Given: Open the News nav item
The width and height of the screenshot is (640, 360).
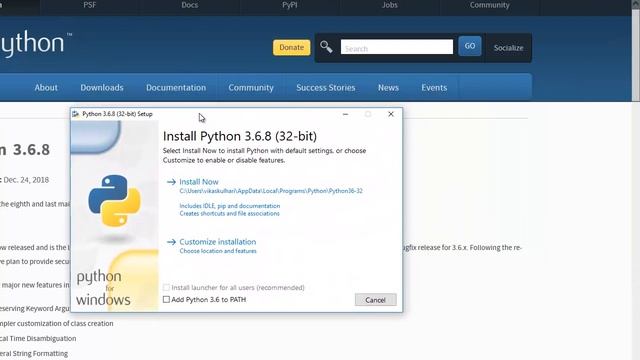Looking at the screenshot, I should coord(388,88).
